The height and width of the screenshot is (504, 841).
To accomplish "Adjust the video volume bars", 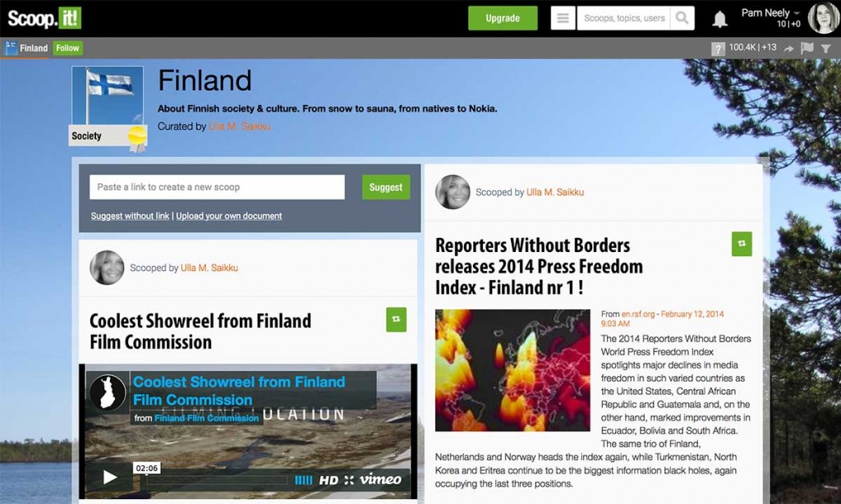I will pos(304,480).
